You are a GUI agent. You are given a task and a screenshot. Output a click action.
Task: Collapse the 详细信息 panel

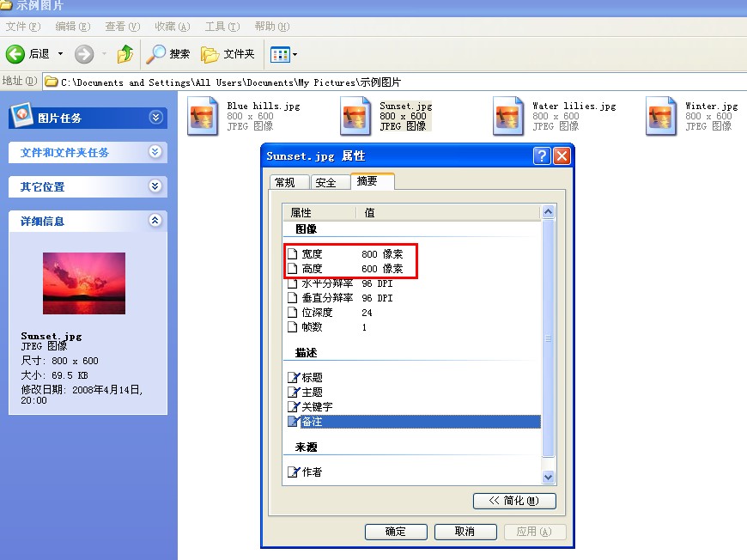coord(155,221)
